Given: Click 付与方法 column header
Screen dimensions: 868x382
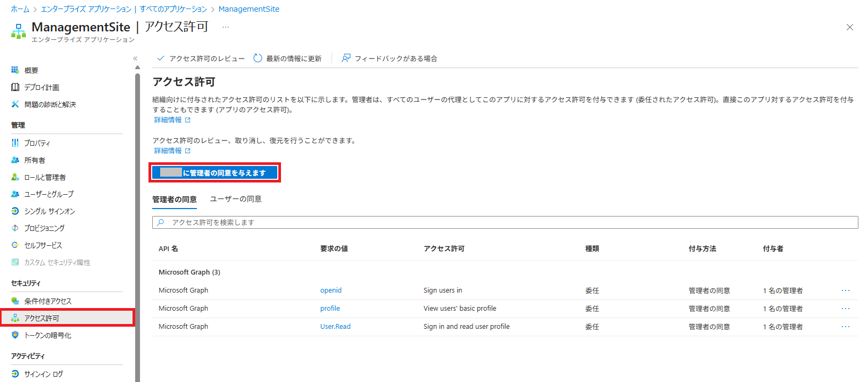Looking at the screenshot, I should click(702, 248).
